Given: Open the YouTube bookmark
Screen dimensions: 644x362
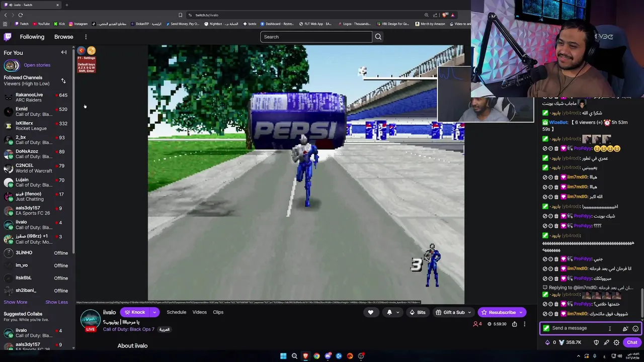Looking at the screenshot, I should [41, 24].
